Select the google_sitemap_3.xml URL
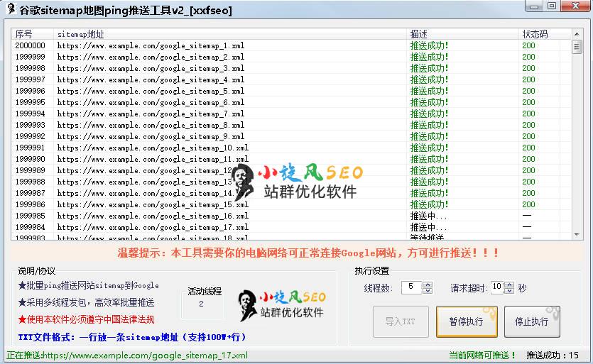The height and width of the screenshot is (364, 593). (151, 68)
